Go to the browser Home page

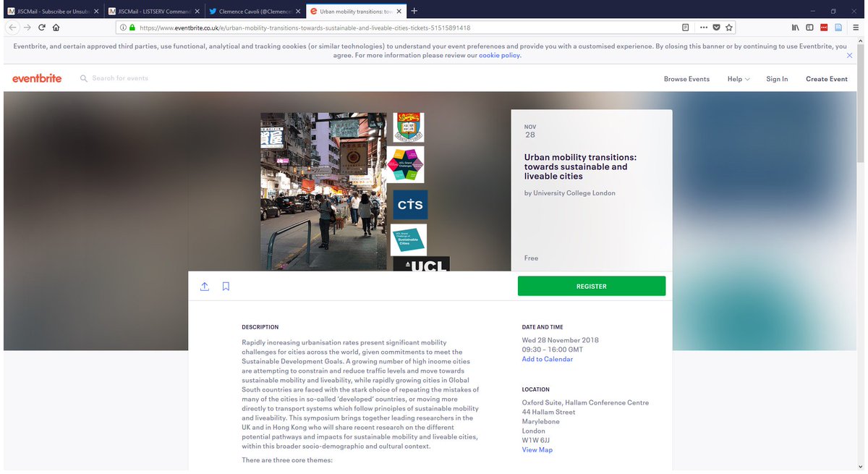(56, 27)
